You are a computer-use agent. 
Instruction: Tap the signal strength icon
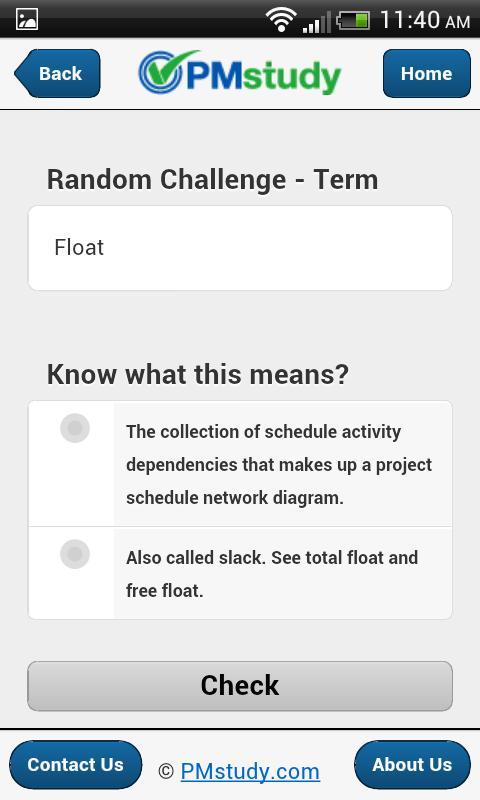pyautogui.click(x=316, y=21)
